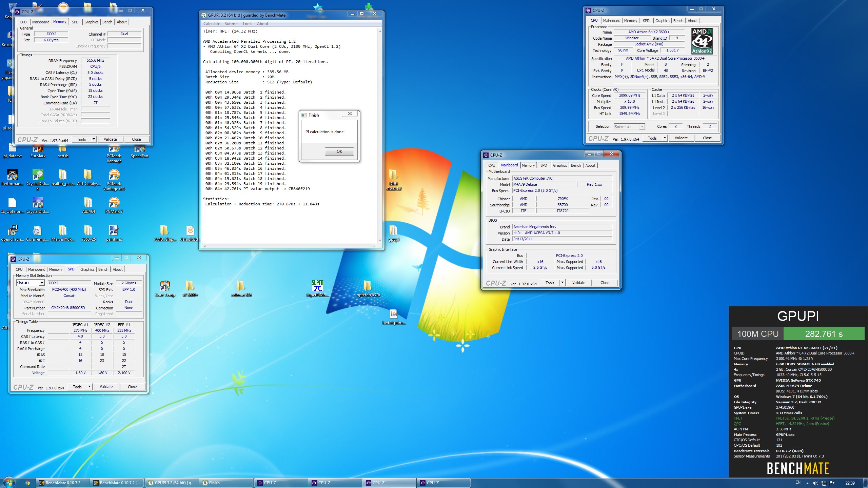Open the gpupi desktop folder
Image resolution: width=868 pixels, height=488 pixels.
click(x=394, y=233)
